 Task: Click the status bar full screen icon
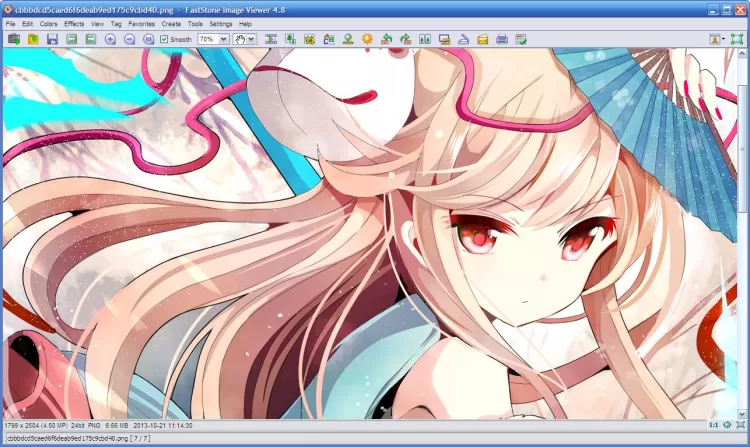pyautogui.click(x=741, y=425)
